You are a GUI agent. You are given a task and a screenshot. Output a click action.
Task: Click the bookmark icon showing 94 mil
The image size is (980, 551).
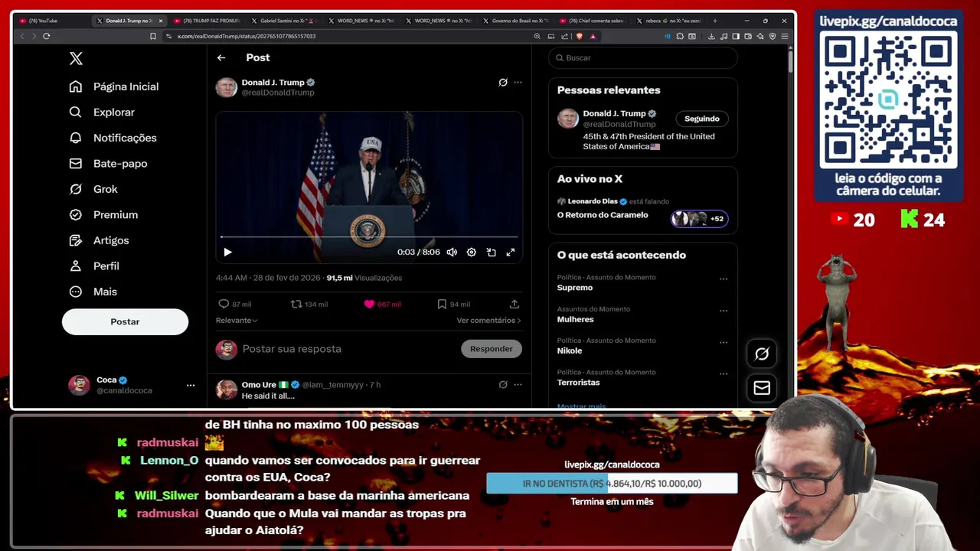pyautogui.click(x=442, y=304)
